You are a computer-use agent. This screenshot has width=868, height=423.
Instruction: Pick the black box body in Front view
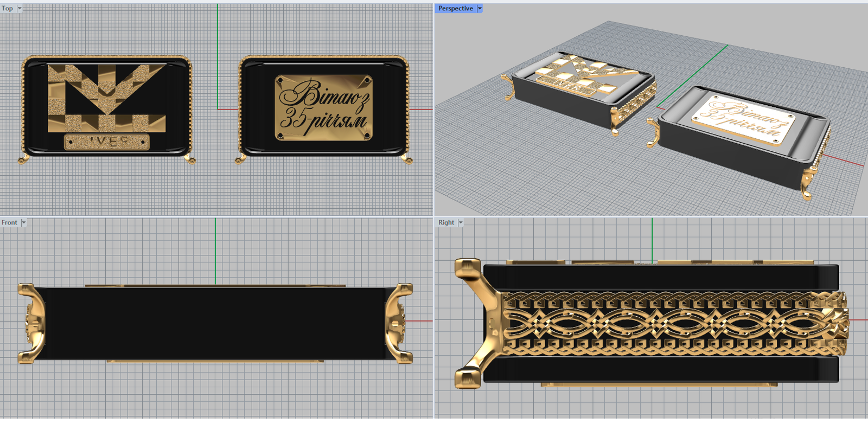pyautogui.click(x=215, y=323)
